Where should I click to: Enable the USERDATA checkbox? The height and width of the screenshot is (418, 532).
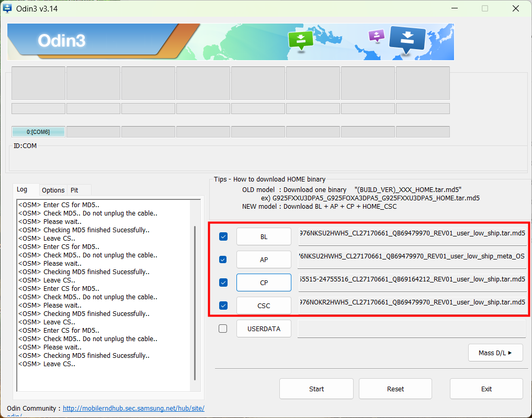(223, 329)
